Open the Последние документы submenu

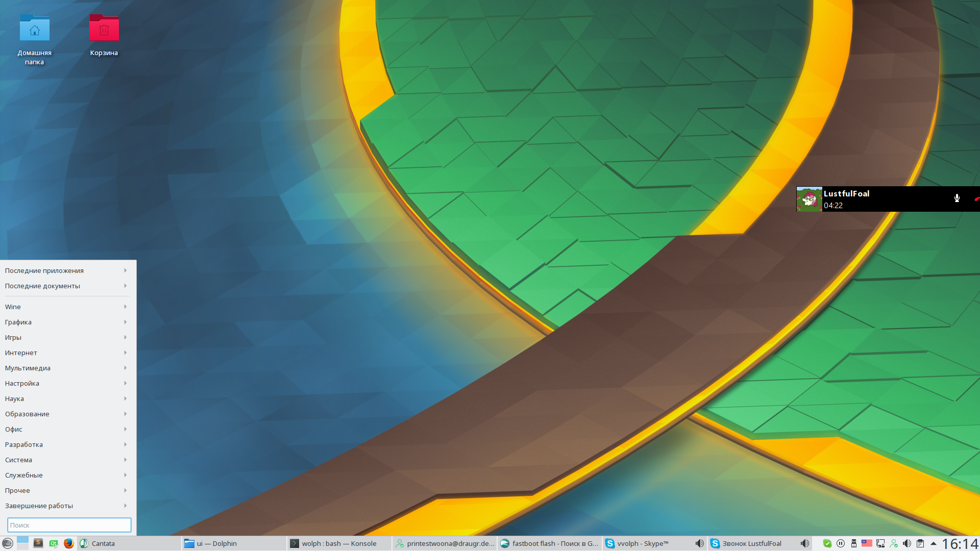coord(66,286)
